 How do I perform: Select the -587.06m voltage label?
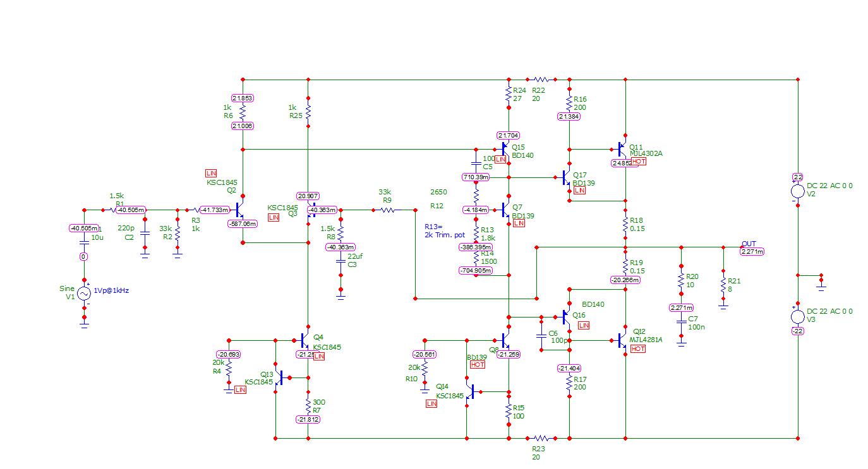tap(243, 223)
